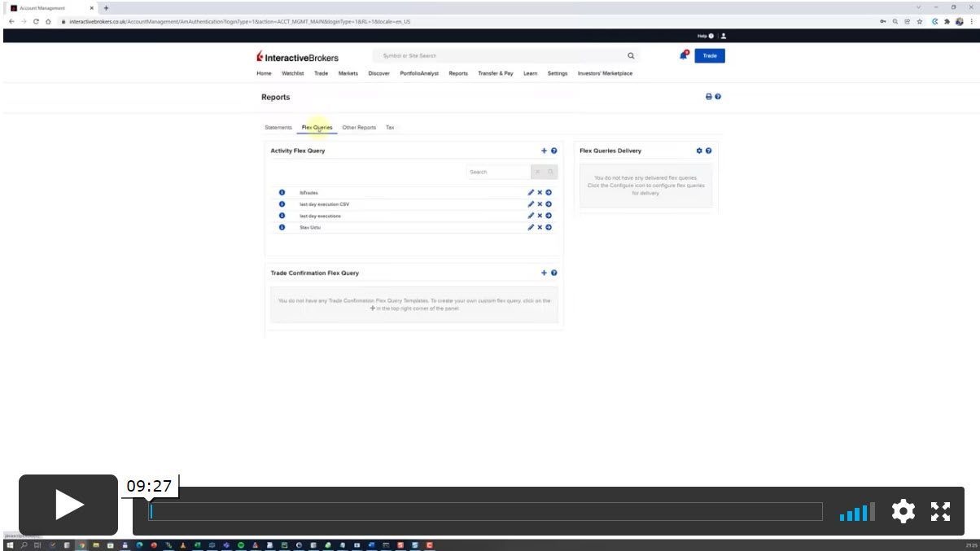Delete the last day execution CSV query
The width and height of the screenshot is (980, 551).
[x=540, y=204]
